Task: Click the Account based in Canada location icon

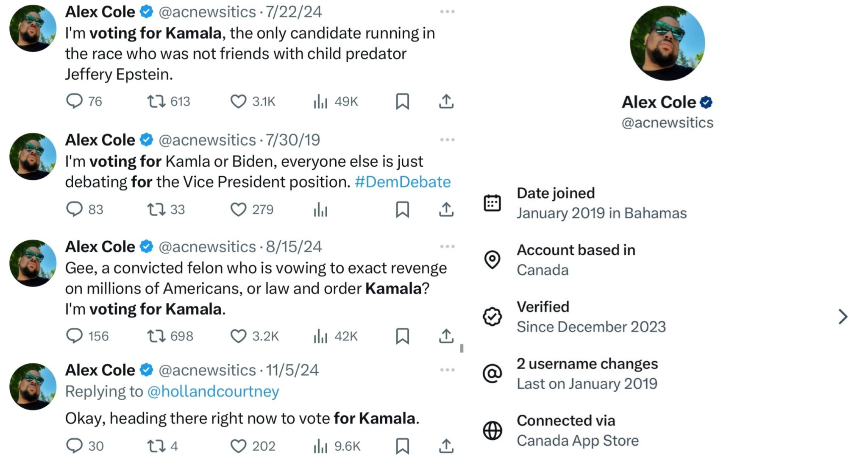Action: point(492,260)
